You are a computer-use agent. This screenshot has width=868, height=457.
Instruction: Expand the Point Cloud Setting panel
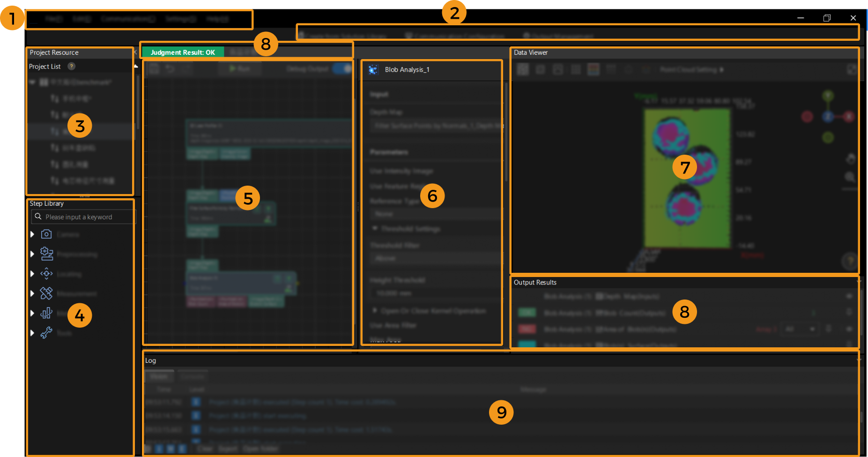[x=691, y=69]
